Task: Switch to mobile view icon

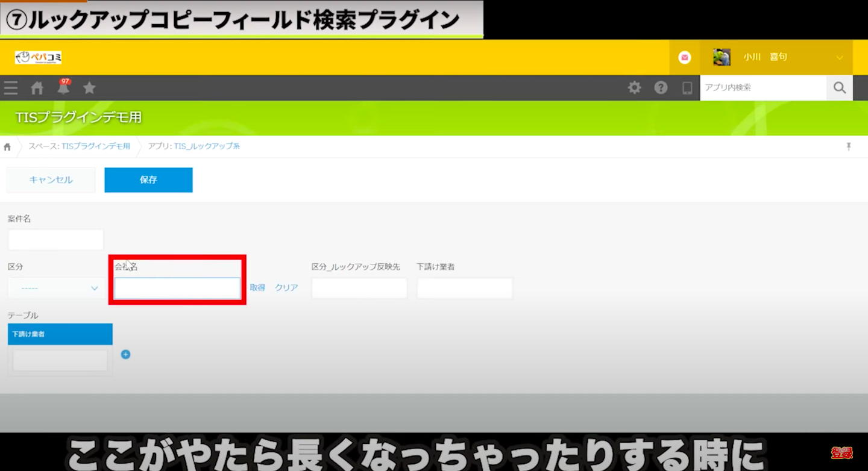Action: (687, 88)
